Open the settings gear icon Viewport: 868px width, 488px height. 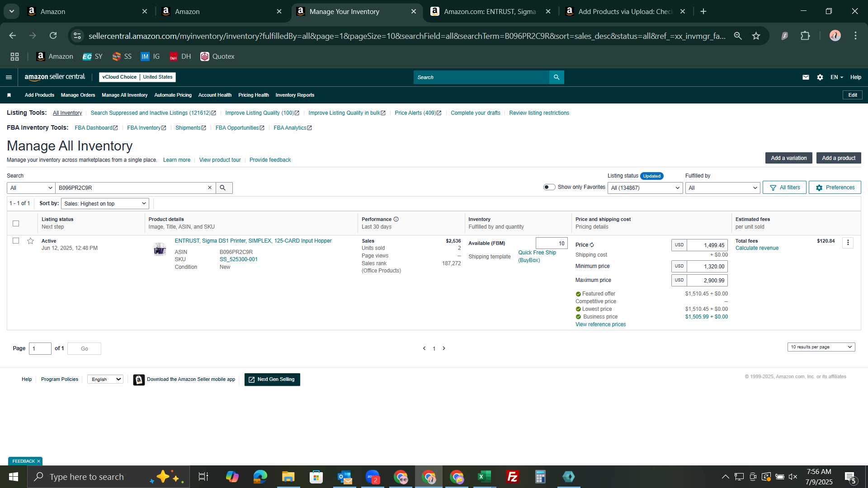(820, 77)
